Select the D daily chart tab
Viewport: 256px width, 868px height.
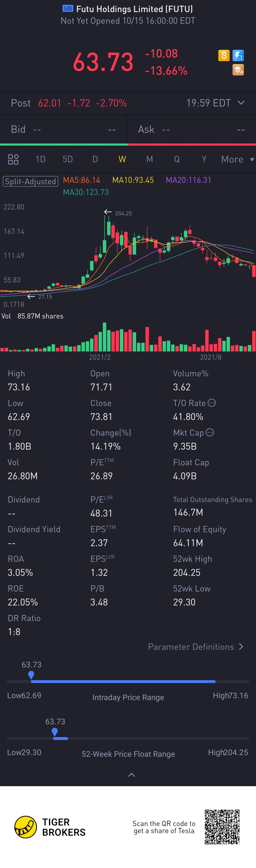click(95, 159)
